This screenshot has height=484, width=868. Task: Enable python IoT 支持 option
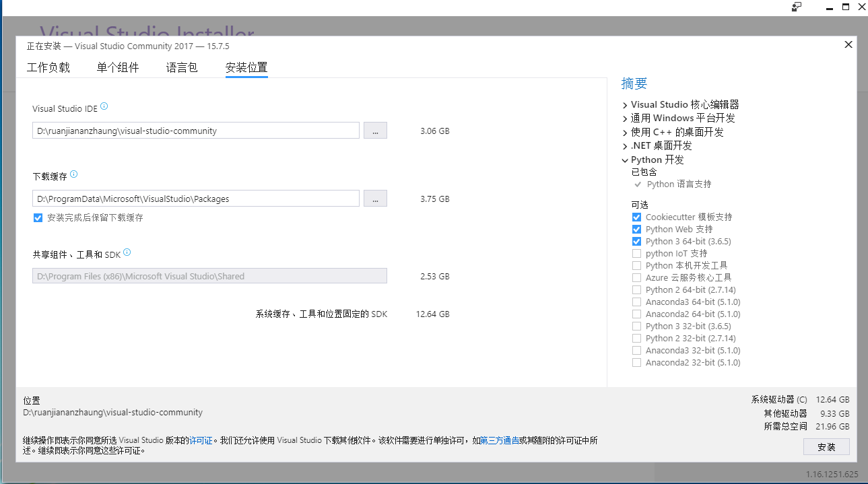[636, 253]
